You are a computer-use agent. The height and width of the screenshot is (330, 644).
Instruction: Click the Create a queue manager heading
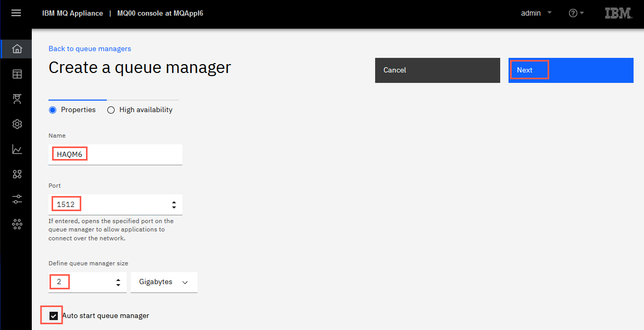(140, 67)
